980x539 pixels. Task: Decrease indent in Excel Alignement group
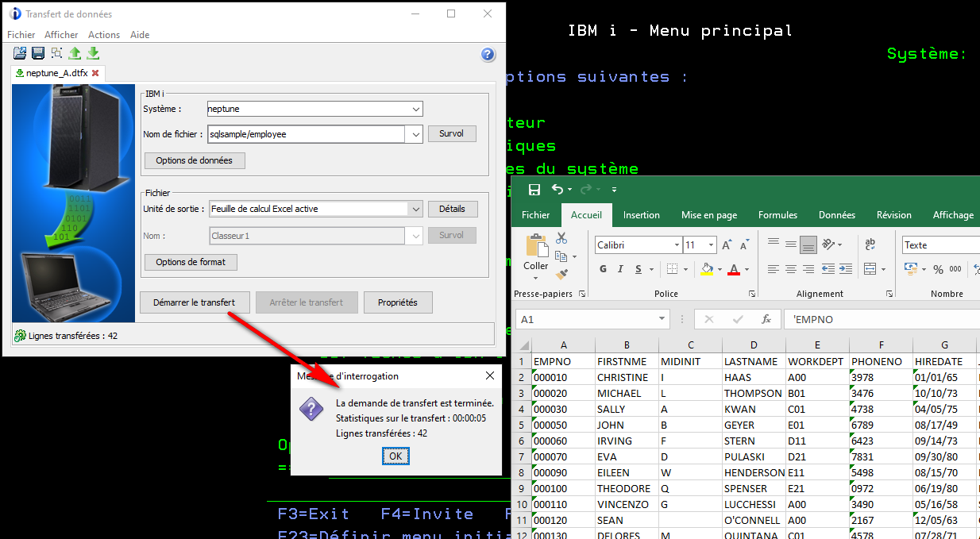pyautogui.click(x=828, y=269)
